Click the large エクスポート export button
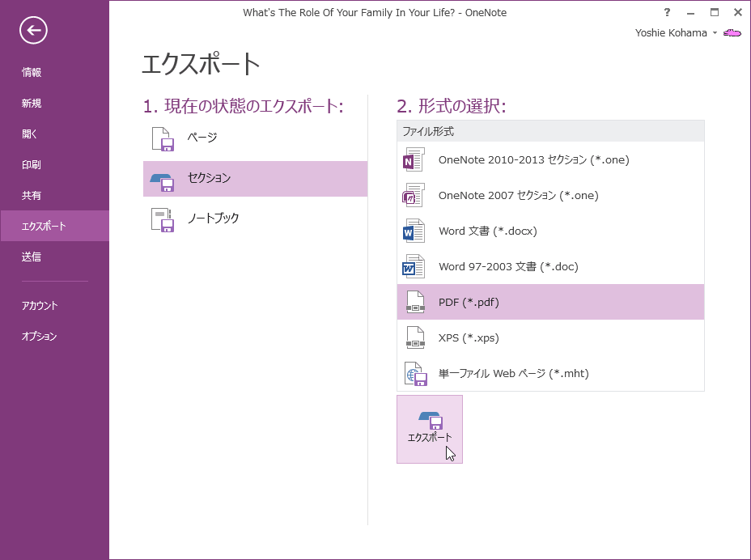This screenshot has width=751, height=560. pos(430,429)
